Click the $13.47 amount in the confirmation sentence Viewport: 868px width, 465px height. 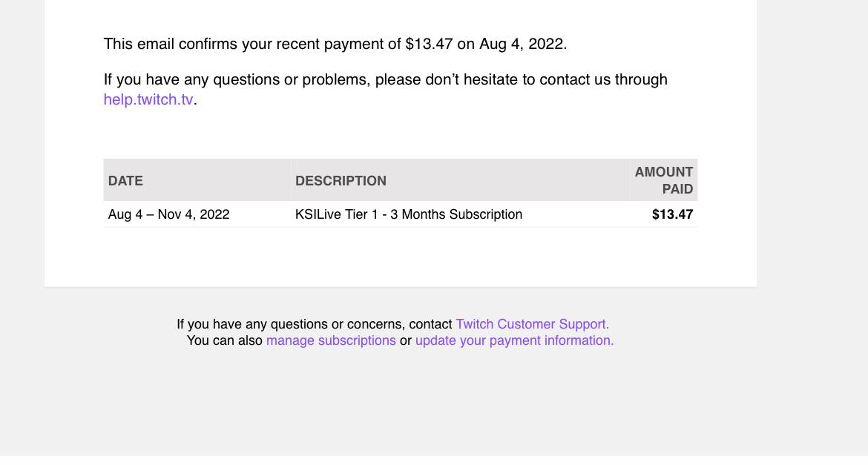[429, 44]
